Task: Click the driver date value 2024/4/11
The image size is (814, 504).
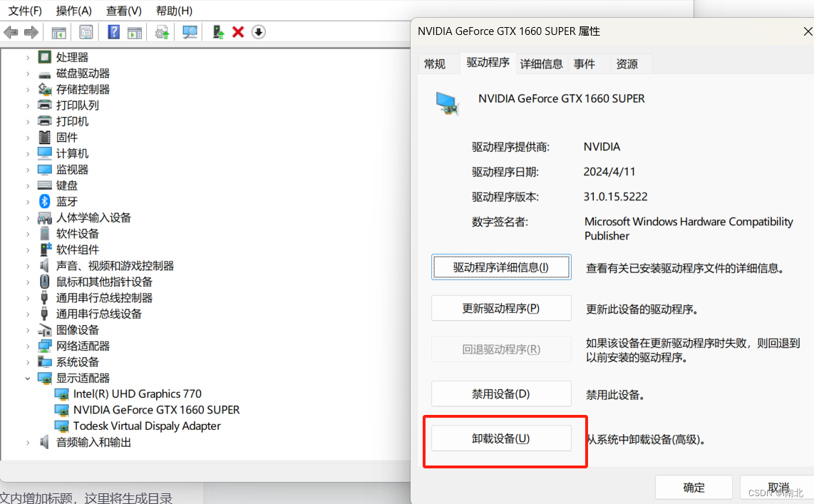Action: 609,172
